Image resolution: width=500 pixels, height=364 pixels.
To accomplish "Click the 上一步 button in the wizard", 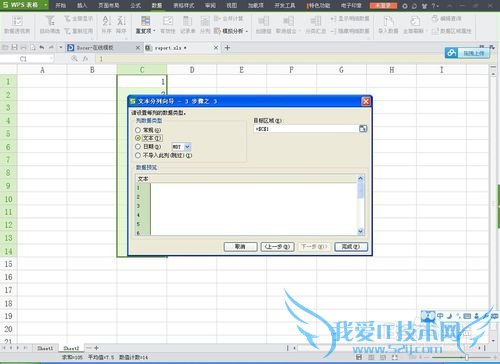I will (277, 247).
